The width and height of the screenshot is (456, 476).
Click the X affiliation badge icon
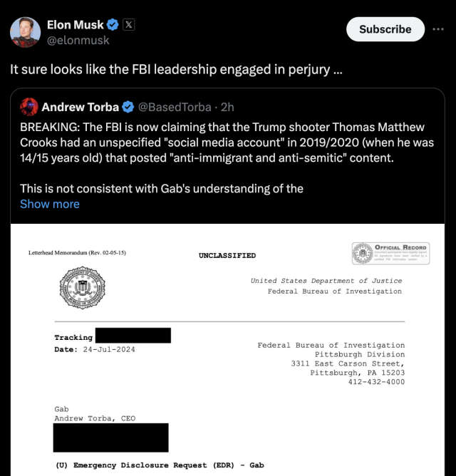129,25
